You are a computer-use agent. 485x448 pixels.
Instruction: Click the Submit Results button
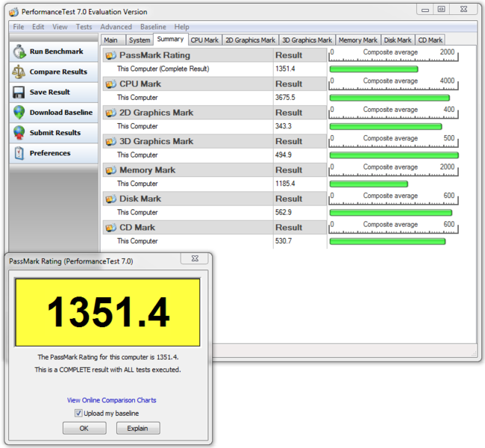(54, 133)
